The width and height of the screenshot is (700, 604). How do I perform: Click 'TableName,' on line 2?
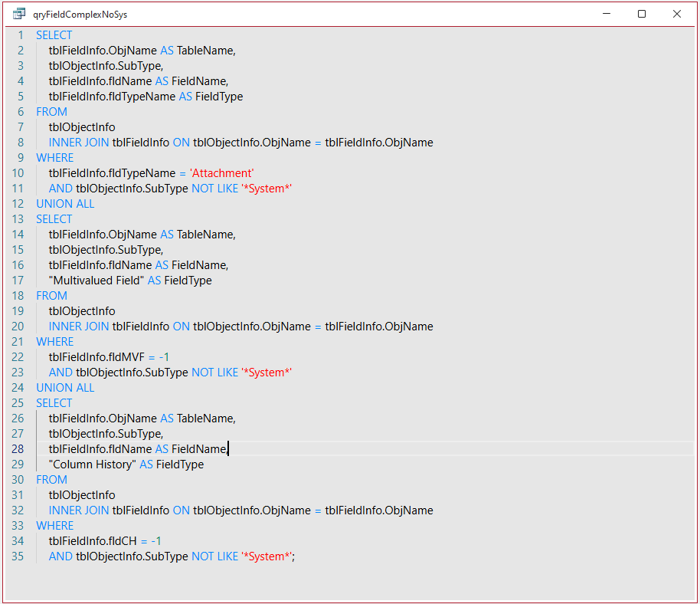tap(206, 51)
